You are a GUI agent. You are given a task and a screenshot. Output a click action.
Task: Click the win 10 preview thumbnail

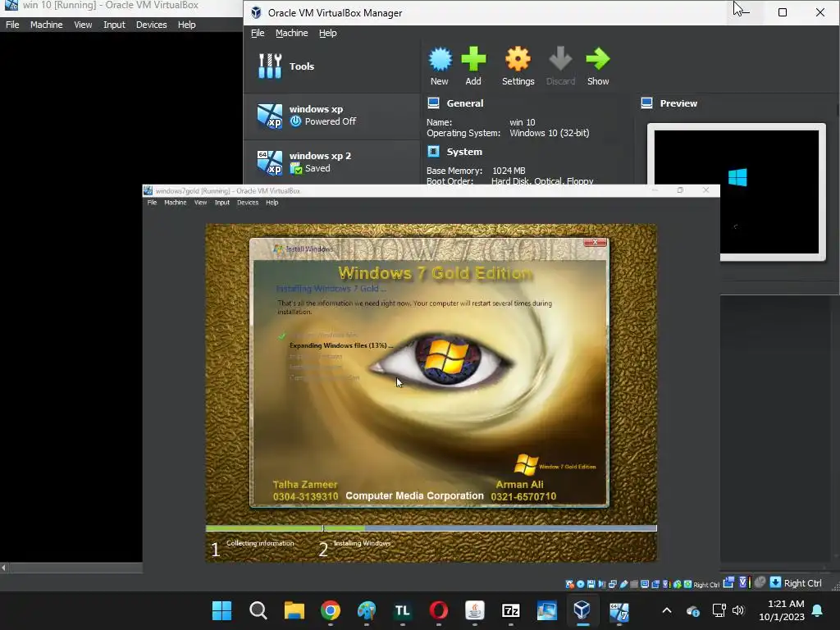[x=736, y=192]
